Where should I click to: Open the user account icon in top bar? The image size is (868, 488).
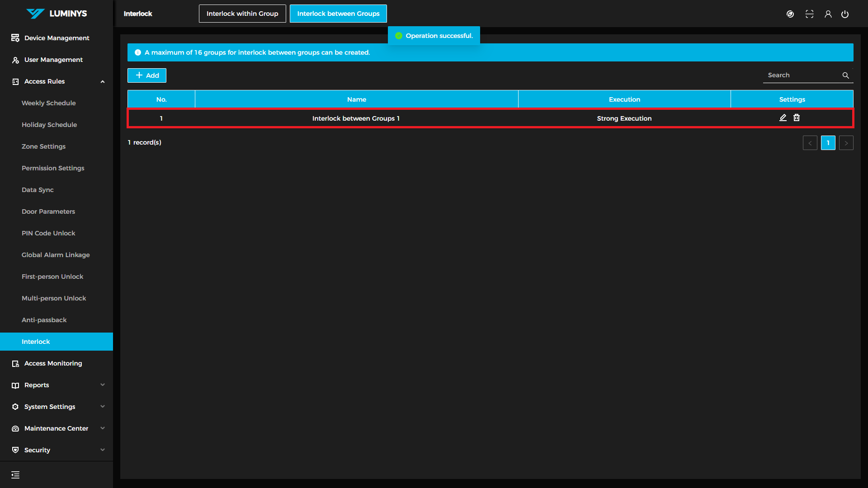pyautogui.click(x=828, y=14)
